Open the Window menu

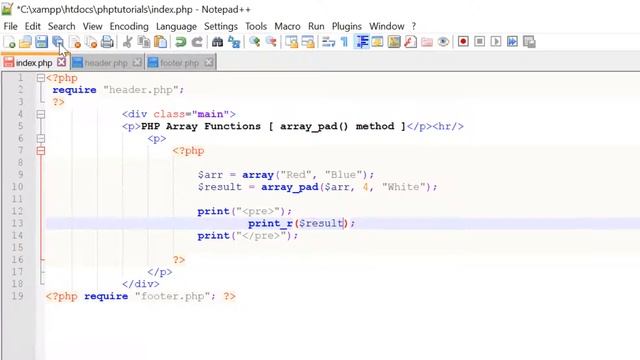click(387, 26)
